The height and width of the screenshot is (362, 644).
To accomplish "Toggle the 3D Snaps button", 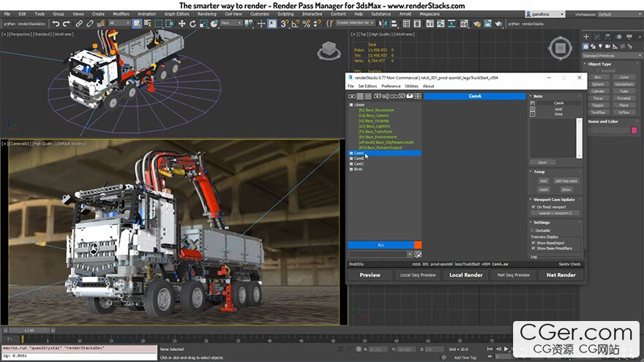I will click(x=284, y=24).
